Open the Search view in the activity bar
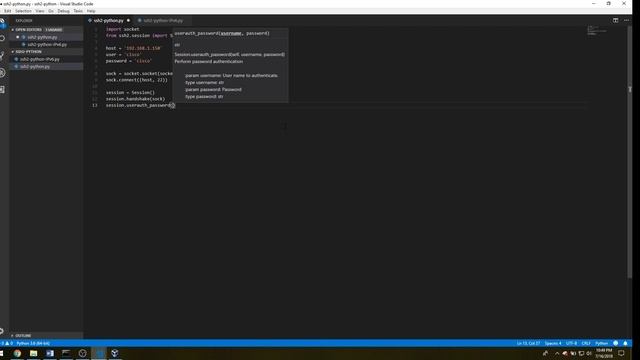The width and height of the screenshot is (640, 360). [2, 38]
